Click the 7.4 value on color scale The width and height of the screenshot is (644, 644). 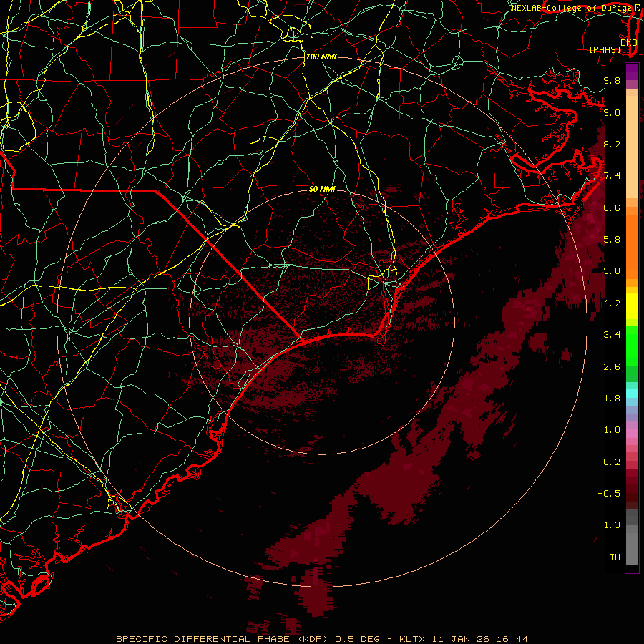[x=612, y=176]
